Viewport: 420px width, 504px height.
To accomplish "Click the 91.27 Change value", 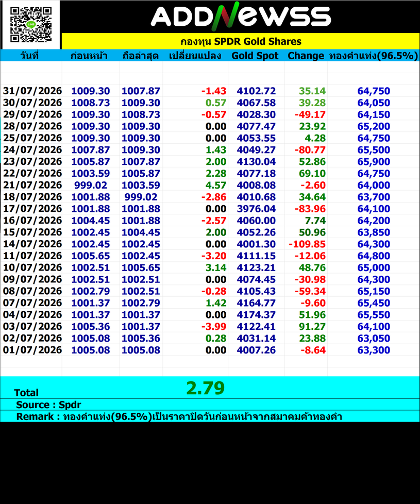I will coord(312,327).
